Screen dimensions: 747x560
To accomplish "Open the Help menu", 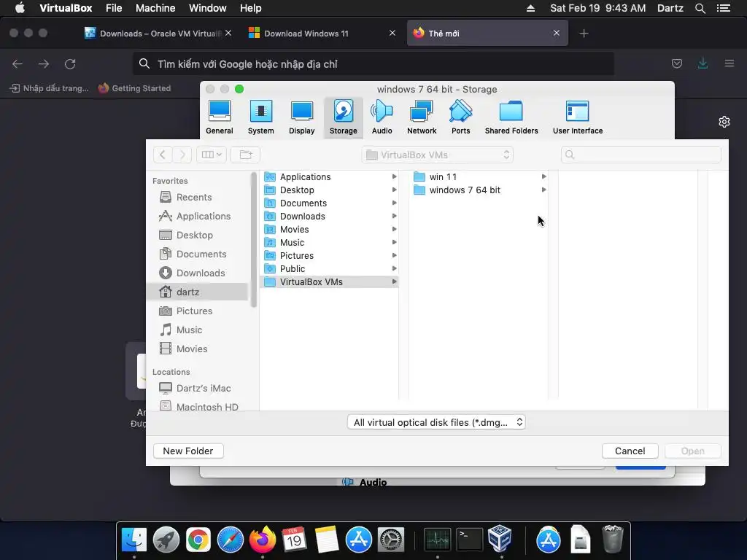I will [x=251, y=8].
